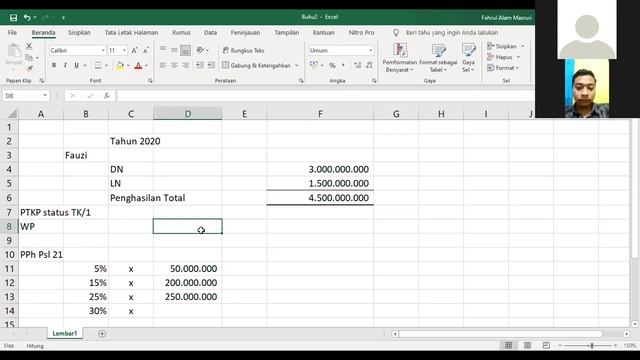Click into the formula bar
The width and height of the screenshot is (640, 360).
point(325,96)
